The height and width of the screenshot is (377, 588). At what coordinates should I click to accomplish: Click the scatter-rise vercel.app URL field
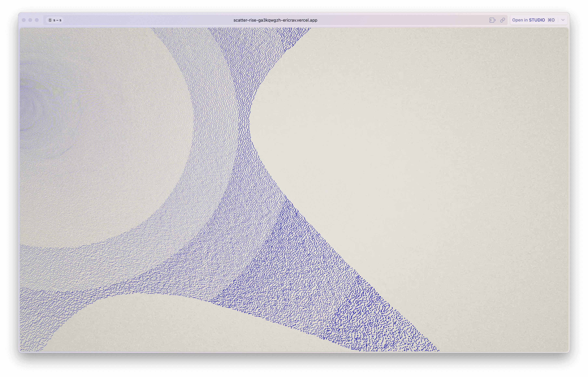pyautogui.click(x=275, y=20)
